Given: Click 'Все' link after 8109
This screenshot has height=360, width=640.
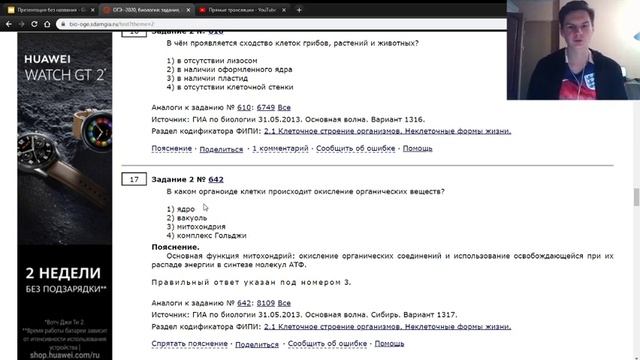Looking at the screenshot, I should (284, 303).
